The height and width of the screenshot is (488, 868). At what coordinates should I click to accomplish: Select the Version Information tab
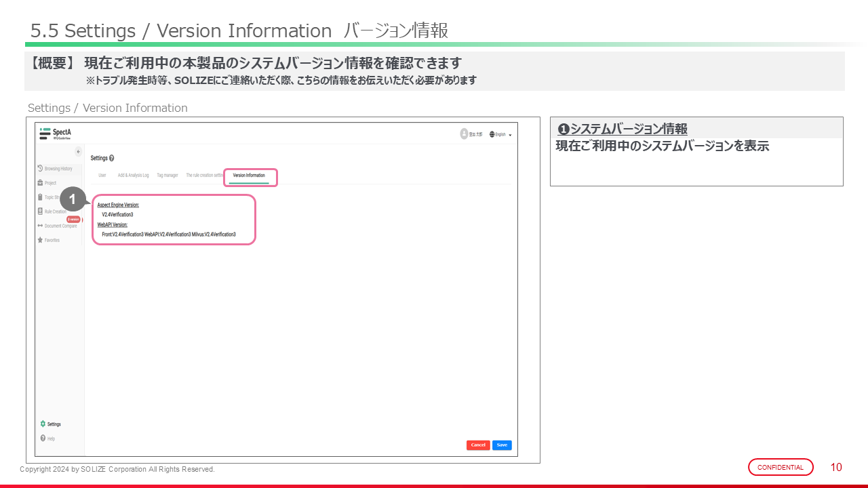pos(249,176)
